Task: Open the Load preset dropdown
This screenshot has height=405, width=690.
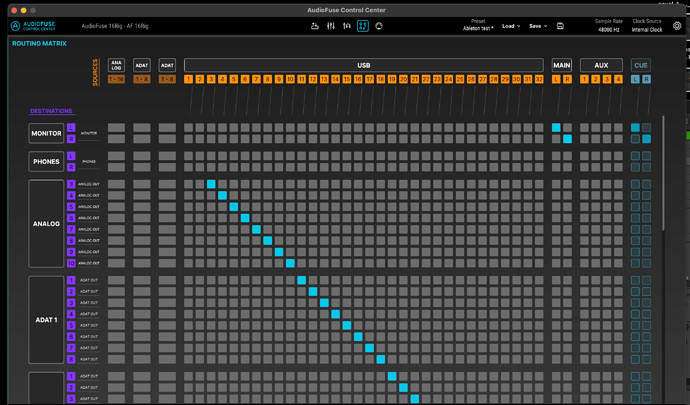Action: point(511,26)
